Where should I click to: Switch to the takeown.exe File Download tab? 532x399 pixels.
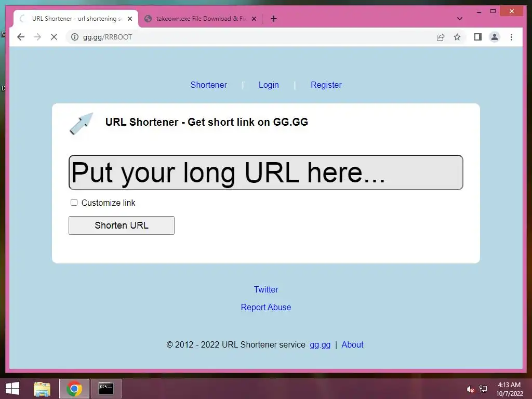coord(201,19)
